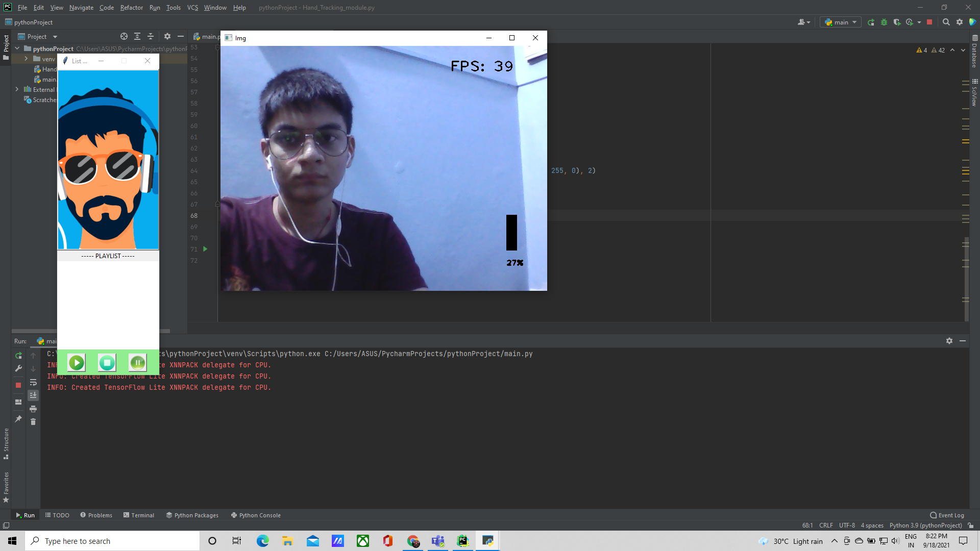Rerun main in Run panel
The image size is (980, 551).
click(x=18, y=356)
